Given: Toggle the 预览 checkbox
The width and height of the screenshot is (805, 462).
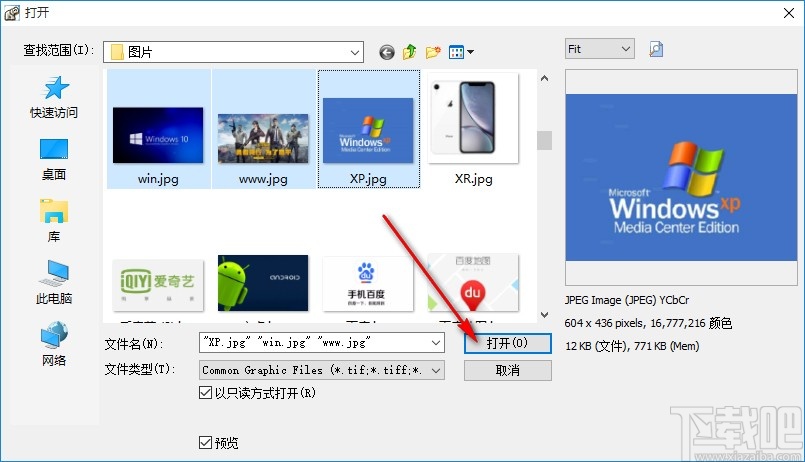Looking at the screenshot, I should coord(205,442).
